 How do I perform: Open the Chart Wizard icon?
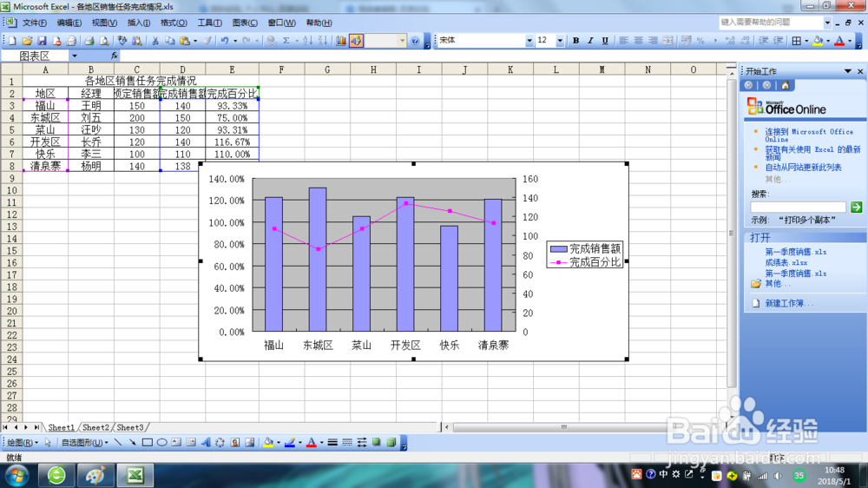pos(341,41)
